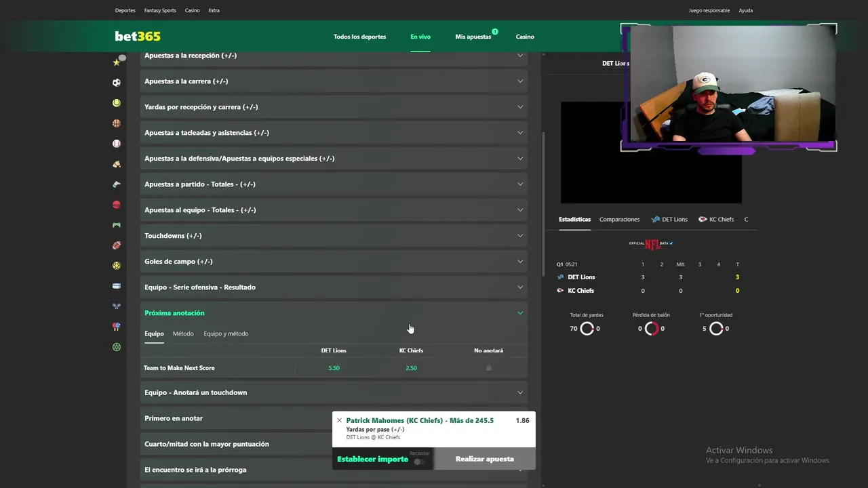Expand Equipo - Anotará un touchdown

point(334,392)
